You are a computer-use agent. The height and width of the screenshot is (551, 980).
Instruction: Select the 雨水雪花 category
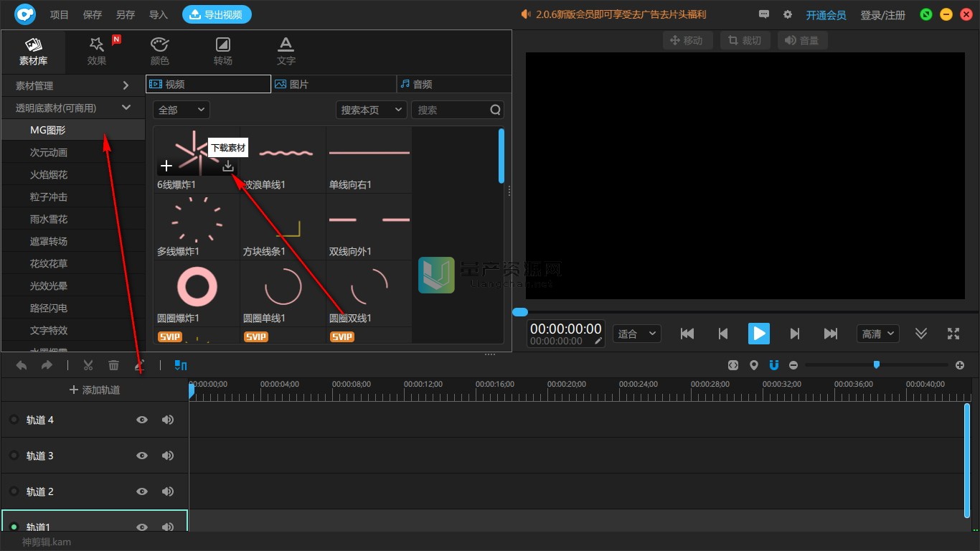73,219
